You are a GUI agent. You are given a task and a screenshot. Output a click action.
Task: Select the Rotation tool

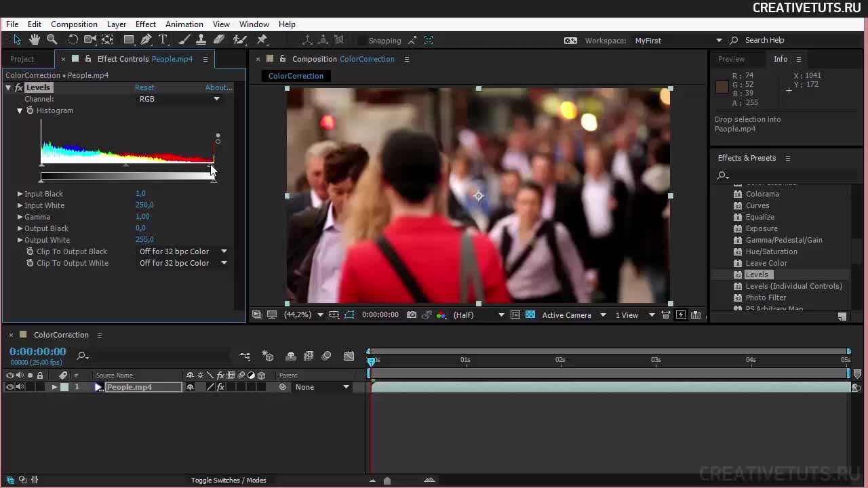coord(73,40)
